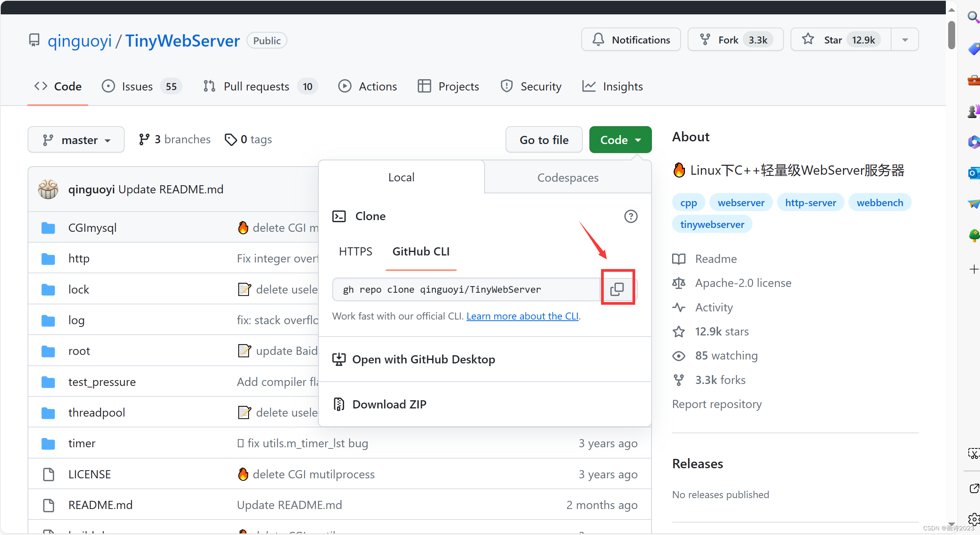This screenshot has height=535, width=980.
Task: Open the README.md file
Action: [100, 505]
